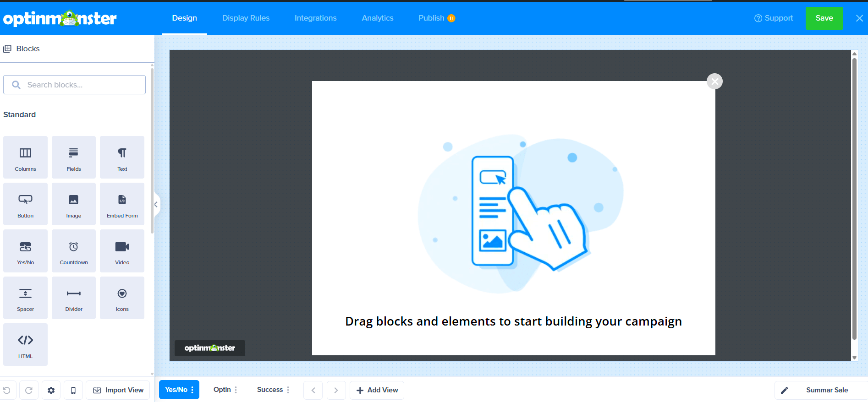Screen dimensions: 868x402
Task: Undo the last change
Action: [7, 390]
